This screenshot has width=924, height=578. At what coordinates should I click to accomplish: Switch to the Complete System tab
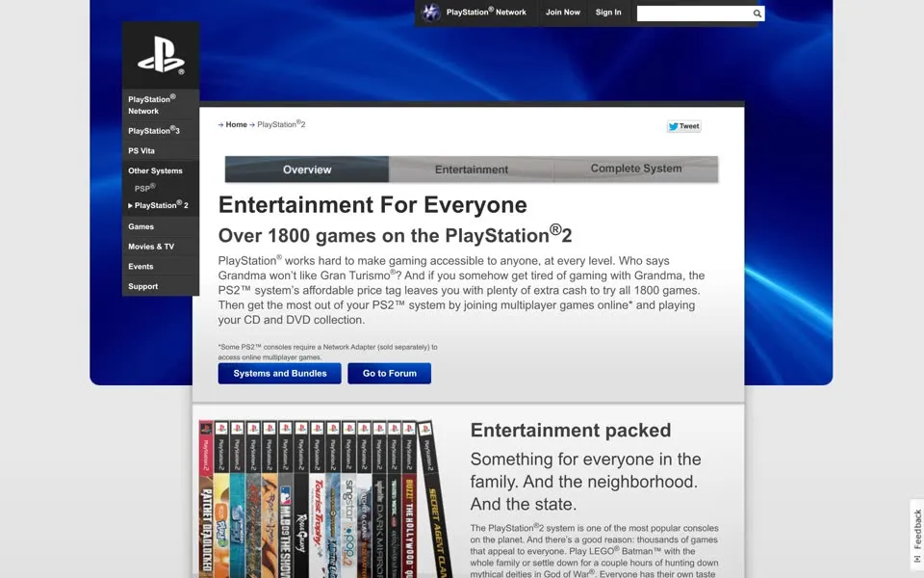tap(636, 169)
